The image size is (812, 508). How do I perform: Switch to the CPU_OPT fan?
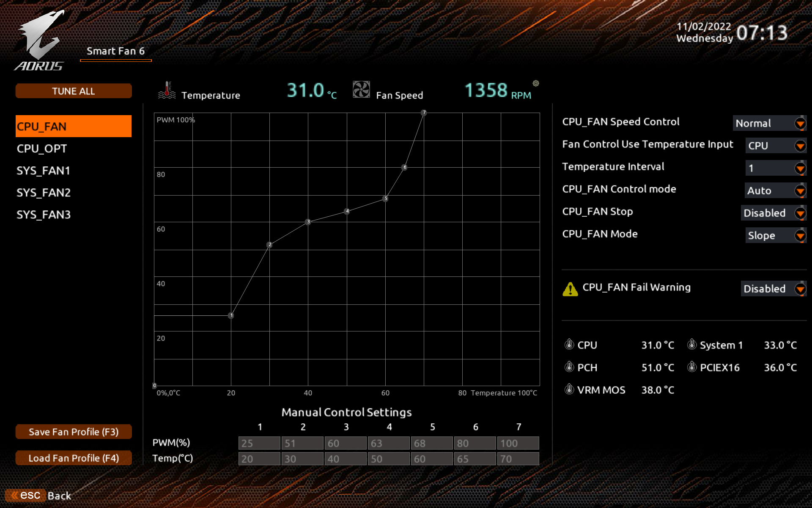tap(42, 149)
